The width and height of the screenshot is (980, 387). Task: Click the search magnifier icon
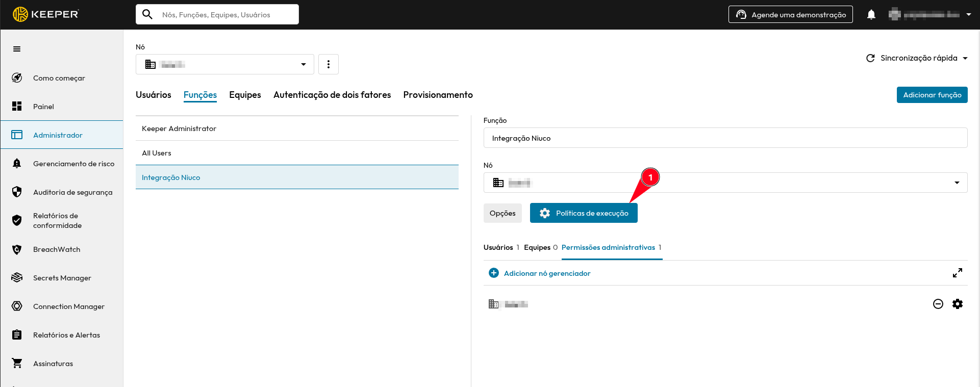click(x=147, y=14)
